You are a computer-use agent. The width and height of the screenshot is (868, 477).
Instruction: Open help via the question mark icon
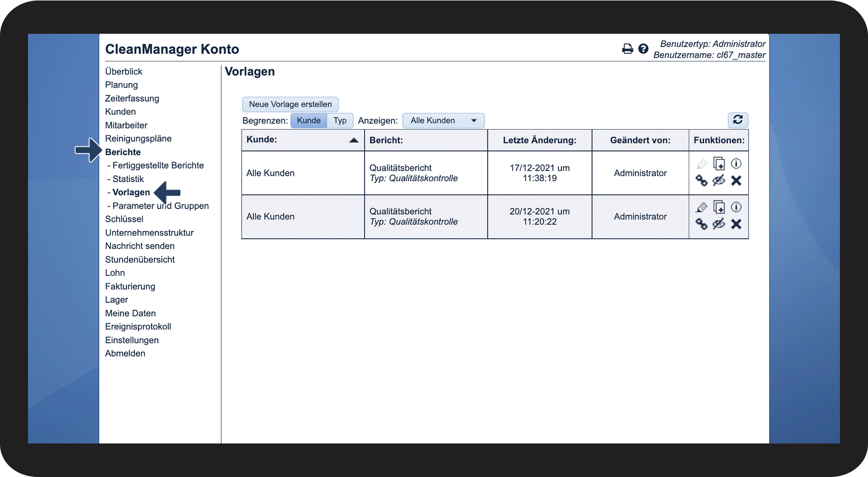coord(643,49)
